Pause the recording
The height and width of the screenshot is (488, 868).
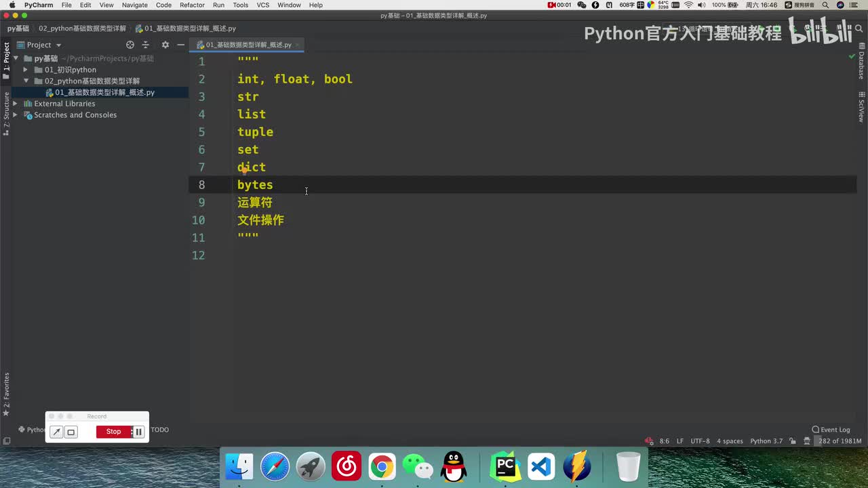pos(138,432)
